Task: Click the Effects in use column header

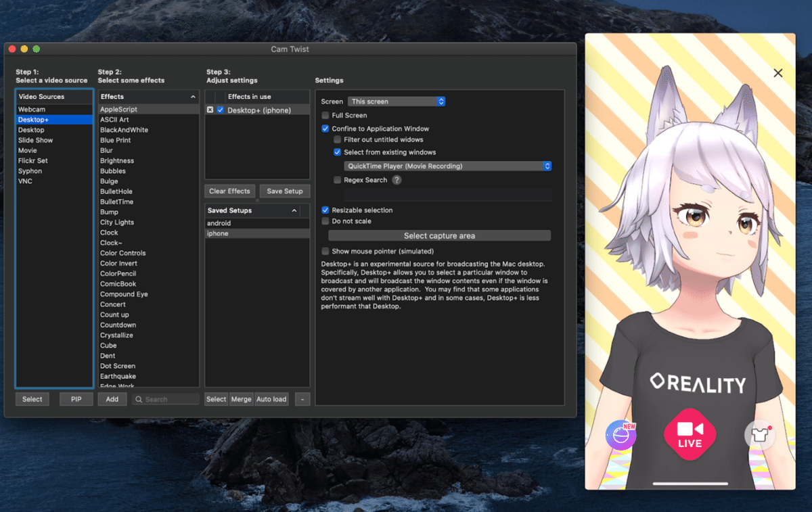Action: (x=267, y=97)
